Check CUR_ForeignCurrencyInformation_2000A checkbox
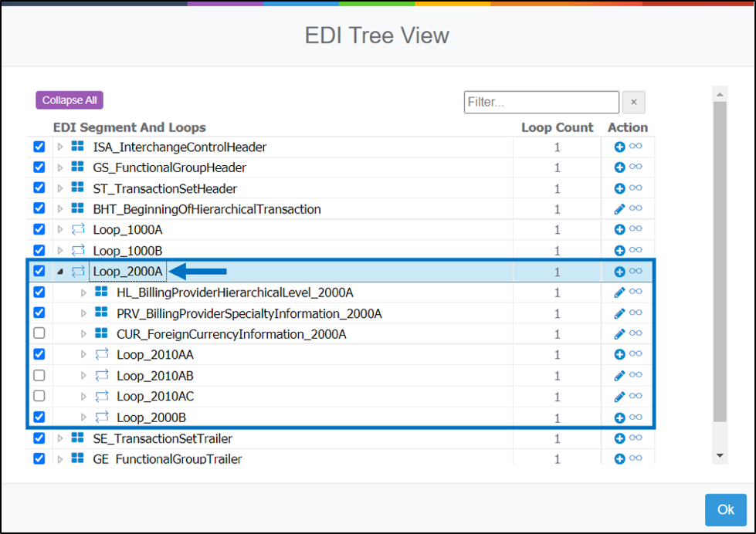The image size is (756, 534). point(39,333)
